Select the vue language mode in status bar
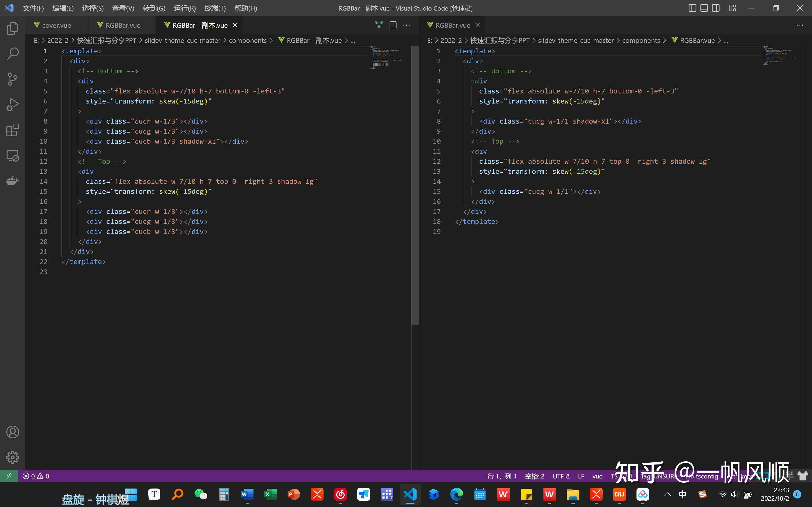 [x=597, y=476]
